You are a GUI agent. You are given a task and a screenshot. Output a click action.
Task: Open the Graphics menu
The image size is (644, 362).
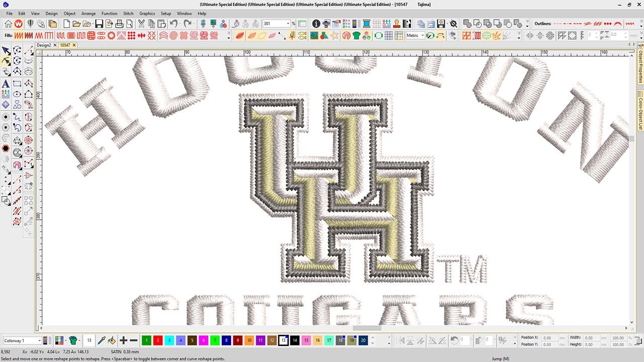tap(147, 14)
